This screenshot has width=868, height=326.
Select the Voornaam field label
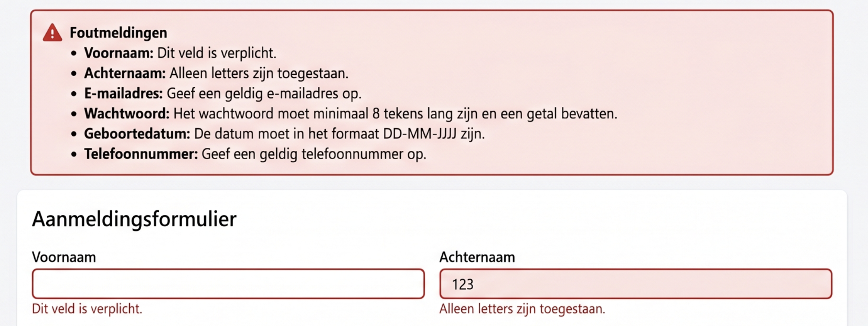pos(64,258)
